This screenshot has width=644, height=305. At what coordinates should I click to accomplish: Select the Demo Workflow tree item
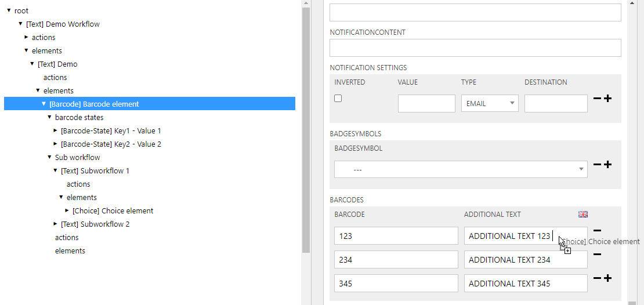click(63, 24)
